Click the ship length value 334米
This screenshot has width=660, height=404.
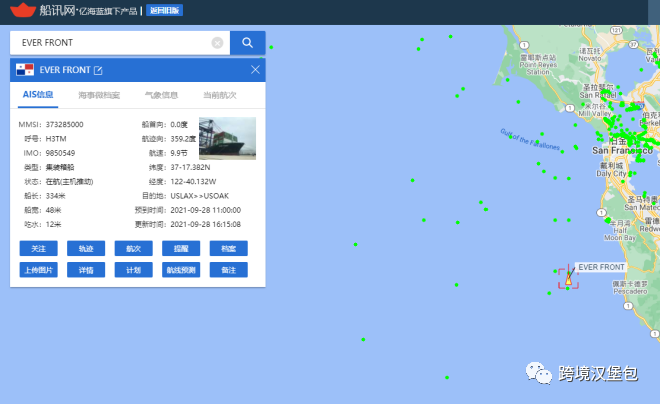coord(56,196)
